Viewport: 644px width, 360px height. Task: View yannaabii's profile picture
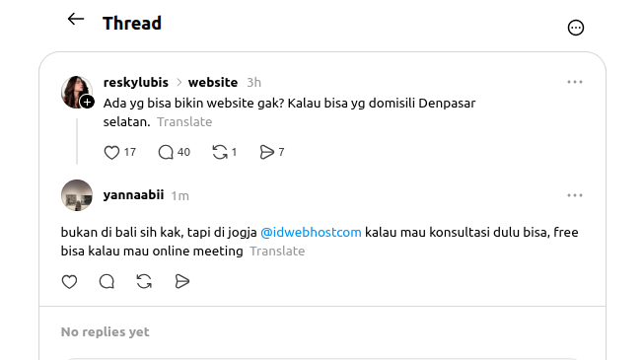(77, 195)
